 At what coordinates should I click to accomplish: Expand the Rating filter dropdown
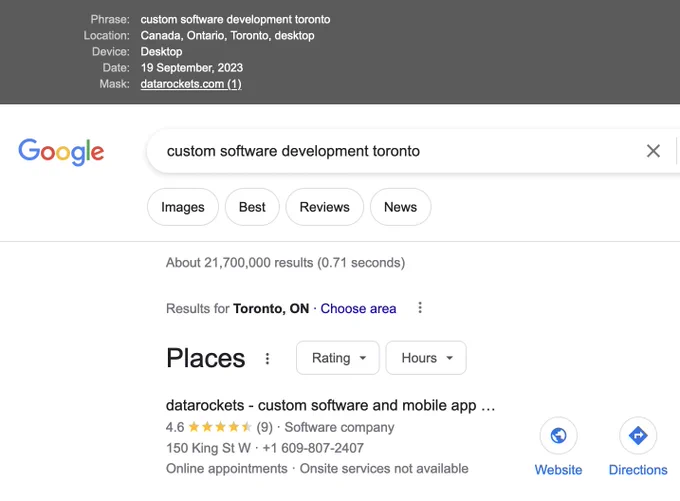pos(338,358)
